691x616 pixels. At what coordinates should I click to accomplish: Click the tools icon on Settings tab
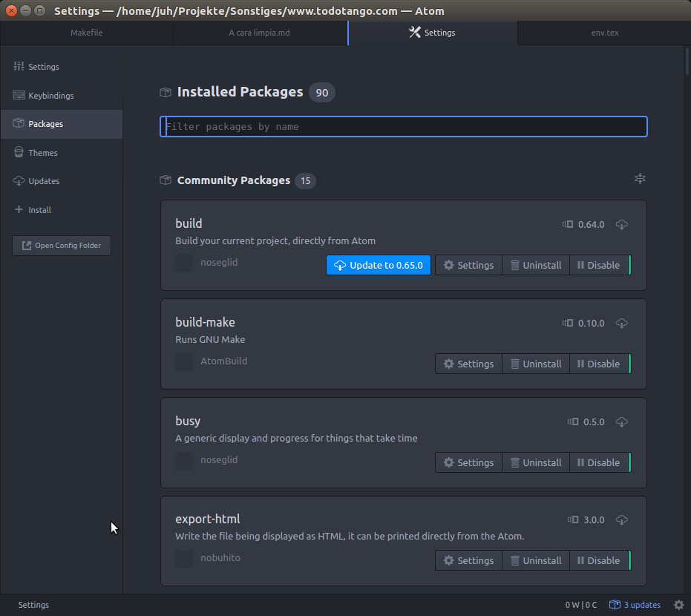415,32
